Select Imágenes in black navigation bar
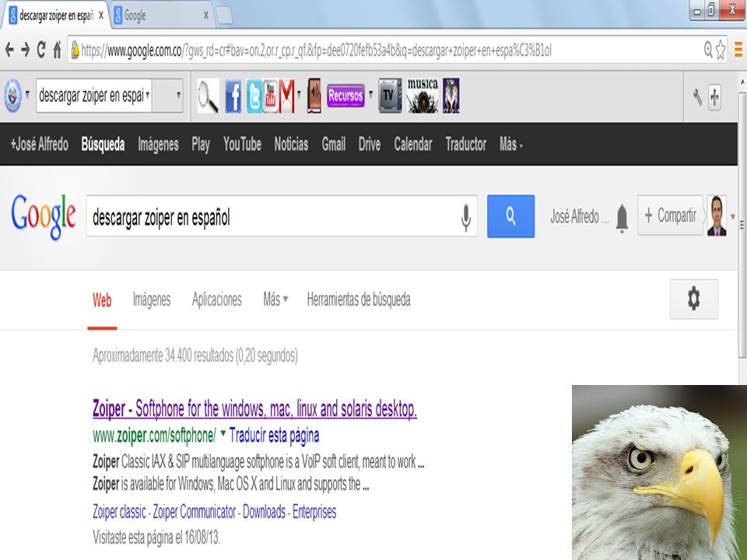 (x=158, y=145)
